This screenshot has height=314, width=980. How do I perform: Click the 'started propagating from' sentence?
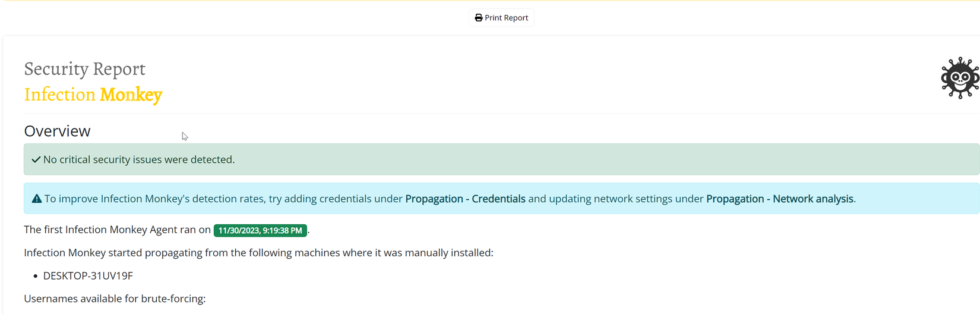[x=258, y=253]
